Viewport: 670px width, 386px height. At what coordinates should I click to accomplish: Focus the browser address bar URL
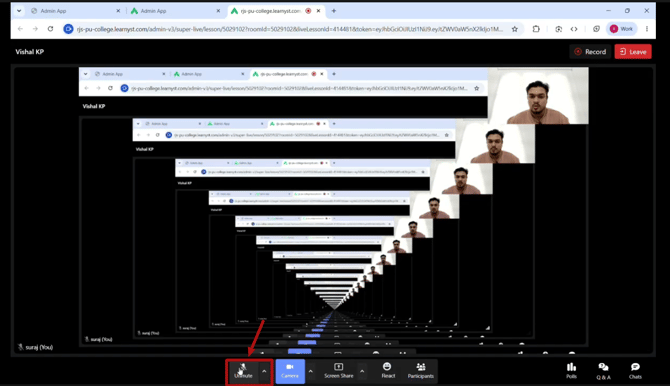tap(290, 29)
